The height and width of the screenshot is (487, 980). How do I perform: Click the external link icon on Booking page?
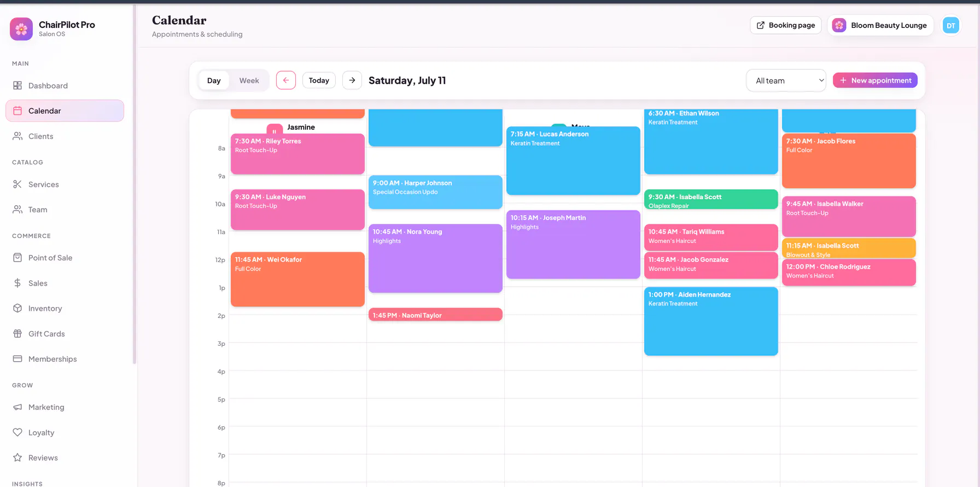(x=760, y=25)
